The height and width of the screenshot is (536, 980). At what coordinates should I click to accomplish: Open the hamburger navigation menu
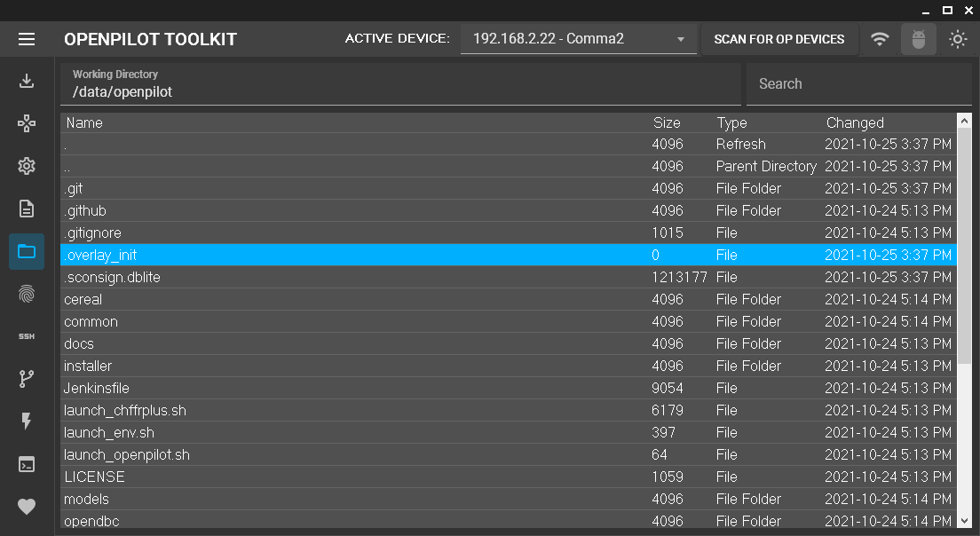[27, 39]
